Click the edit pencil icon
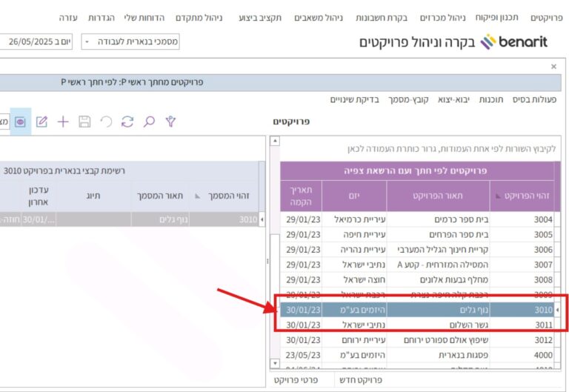569x392 pixels. coord(41,122)
